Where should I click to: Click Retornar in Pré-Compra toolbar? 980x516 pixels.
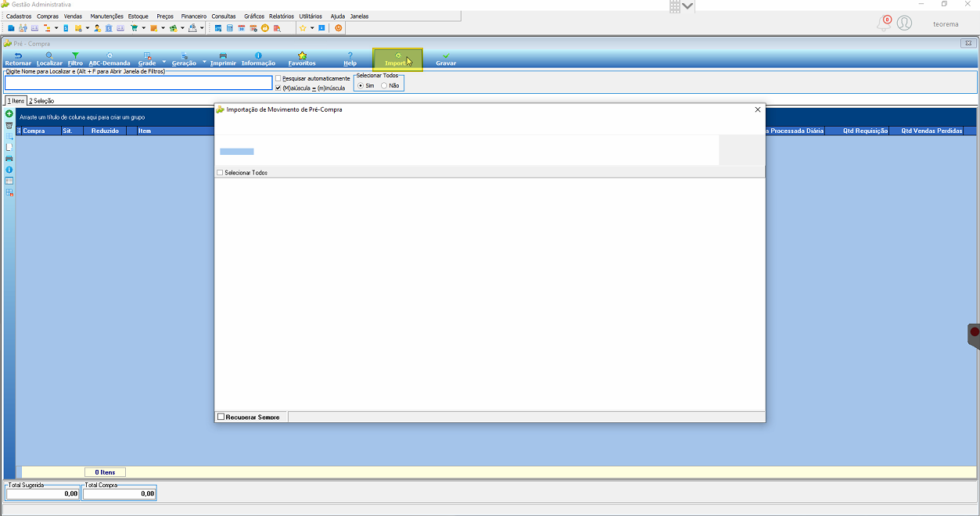click(18, 59)
